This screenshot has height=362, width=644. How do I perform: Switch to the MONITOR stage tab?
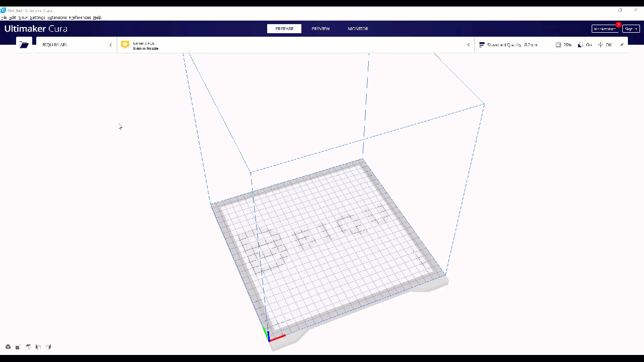pos(358,29)
